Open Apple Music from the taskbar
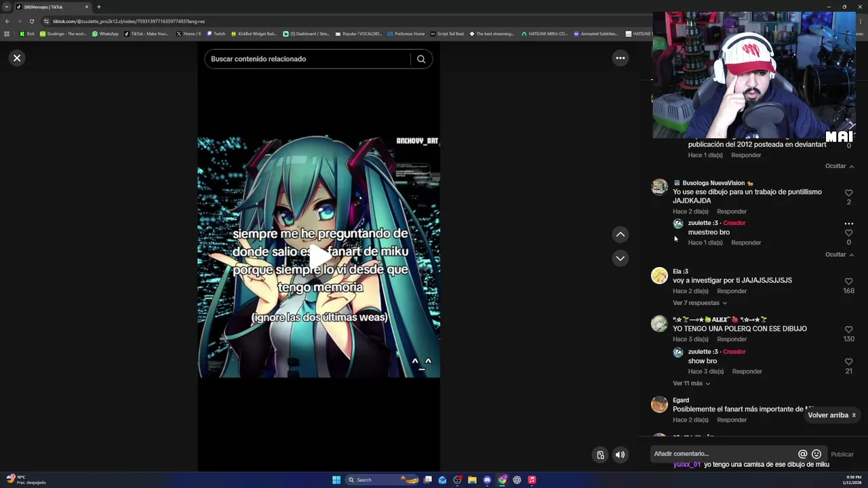 [x=532, y=480]
